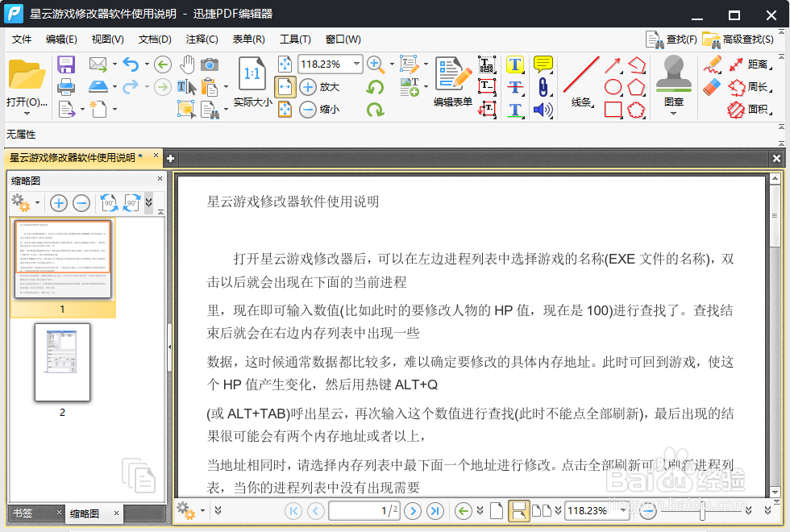
Task: Click 高级查找(S) advanced search button
Action: pyautogui.click(x=738, y=39)
